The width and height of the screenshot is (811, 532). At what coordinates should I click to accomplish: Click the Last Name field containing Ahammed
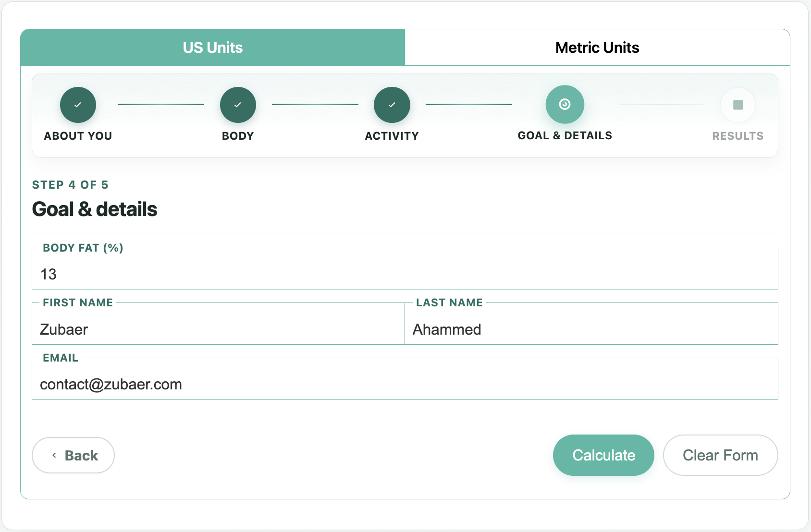(x=591, y=324)
